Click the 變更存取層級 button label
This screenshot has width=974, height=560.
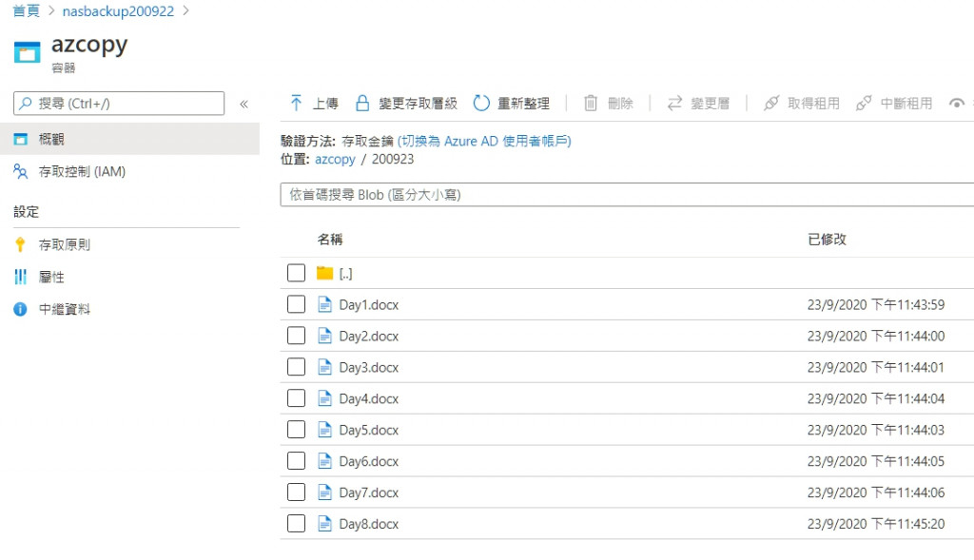pos(419,104)
